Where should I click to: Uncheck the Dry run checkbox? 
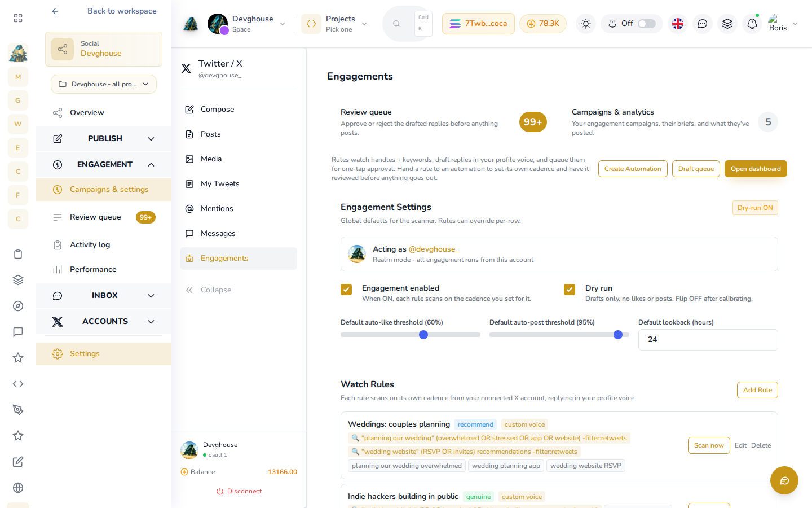point(570,290)
